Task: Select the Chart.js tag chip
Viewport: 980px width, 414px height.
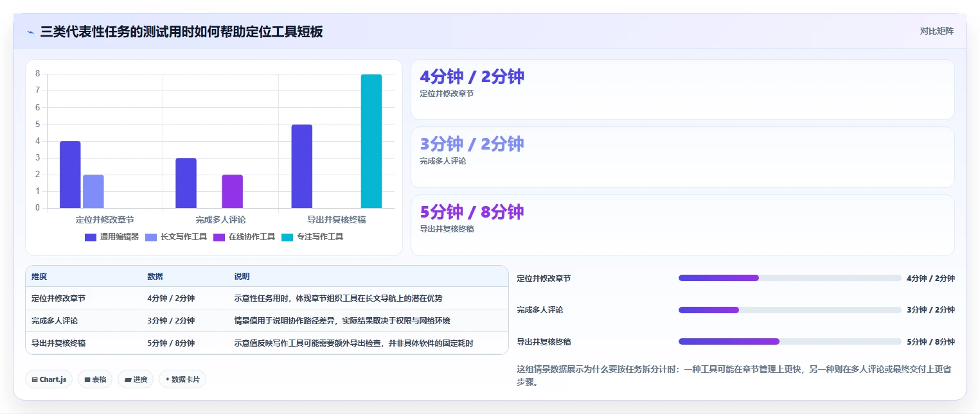Action: 49,379
